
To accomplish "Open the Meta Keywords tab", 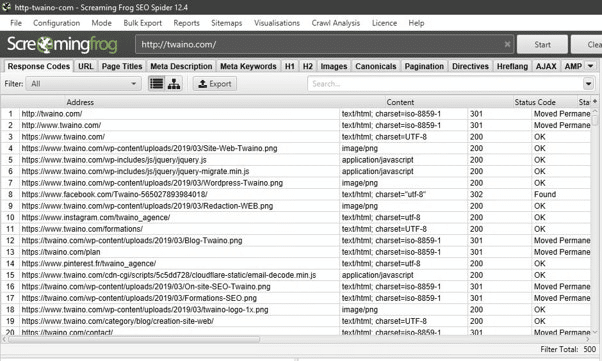I will [x=248, y=66].
